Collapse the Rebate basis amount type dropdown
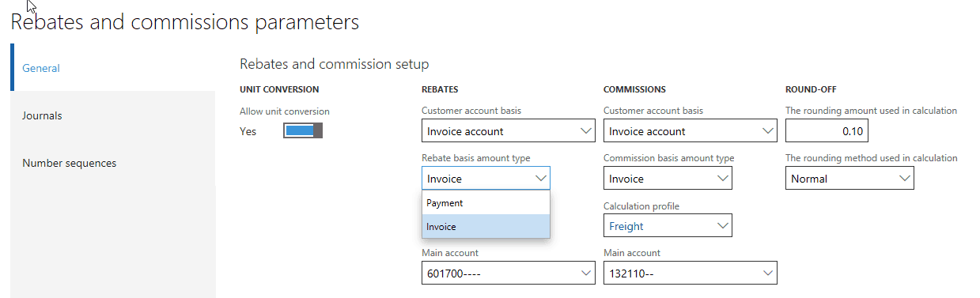 click(x=541, y=179)
